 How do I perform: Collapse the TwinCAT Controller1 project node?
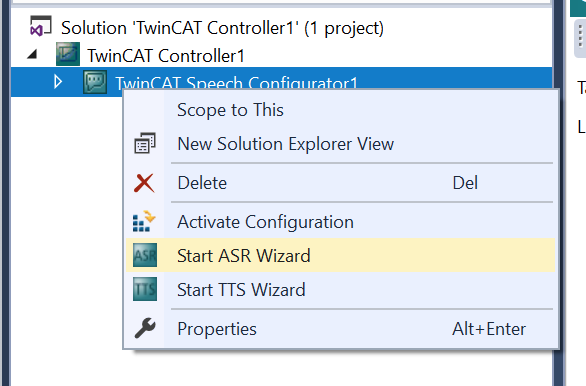[x=33, y=55]
